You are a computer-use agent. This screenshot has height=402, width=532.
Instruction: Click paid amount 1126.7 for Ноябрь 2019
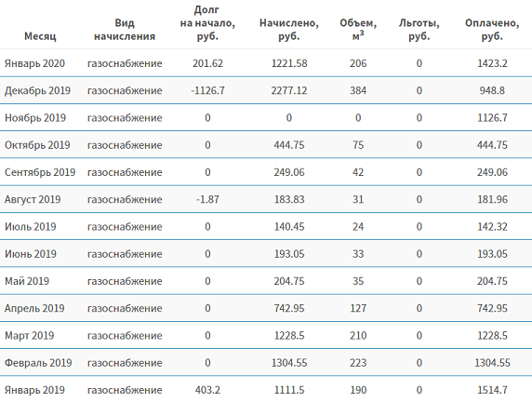tap(492, 118)
